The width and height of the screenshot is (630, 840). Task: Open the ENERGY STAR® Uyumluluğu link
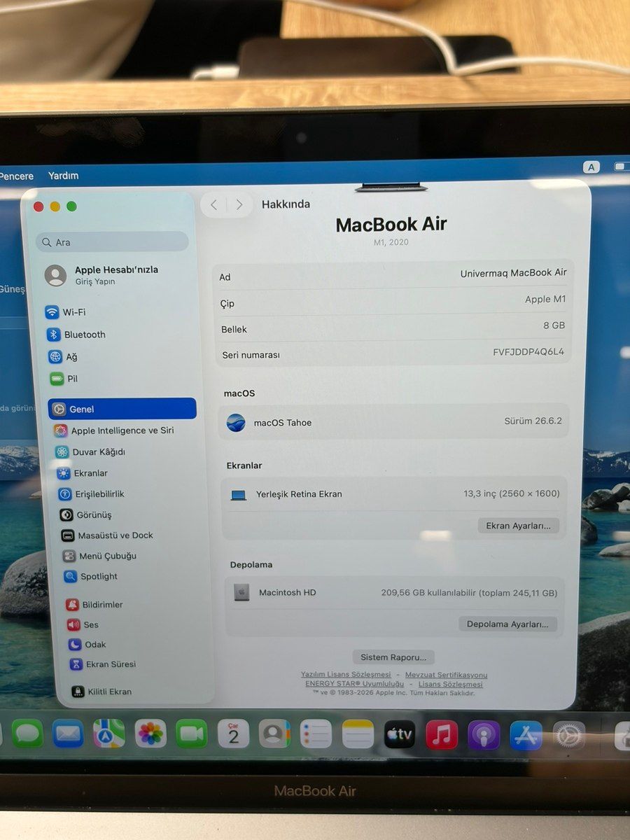click(x=354, y=684)
